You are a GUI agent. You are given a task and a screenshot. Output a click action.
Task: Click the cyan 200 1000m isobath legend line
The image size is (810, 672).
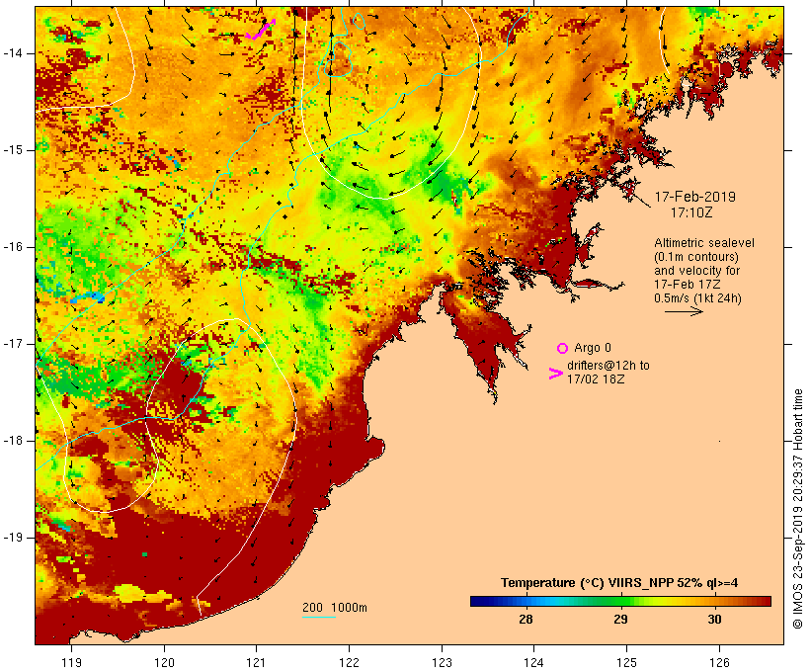319,618
